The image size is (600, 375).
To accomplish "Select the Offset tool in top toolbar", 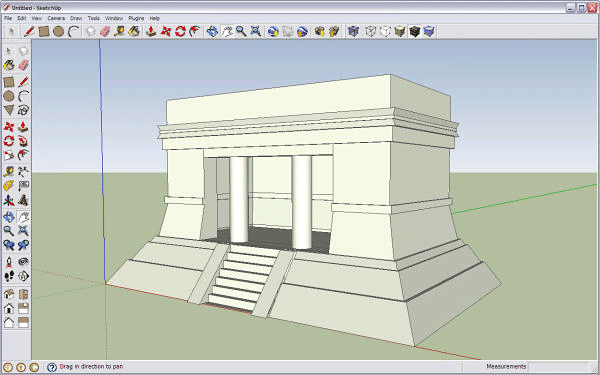I will [x=195, y=31].
